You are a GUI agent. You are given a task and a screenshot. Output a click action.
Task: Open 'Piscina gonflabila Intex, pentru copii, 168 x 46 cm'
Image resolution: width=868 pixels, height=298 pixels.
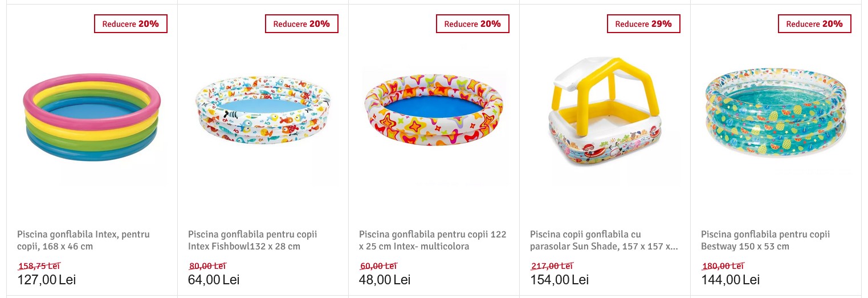[83, 240]
